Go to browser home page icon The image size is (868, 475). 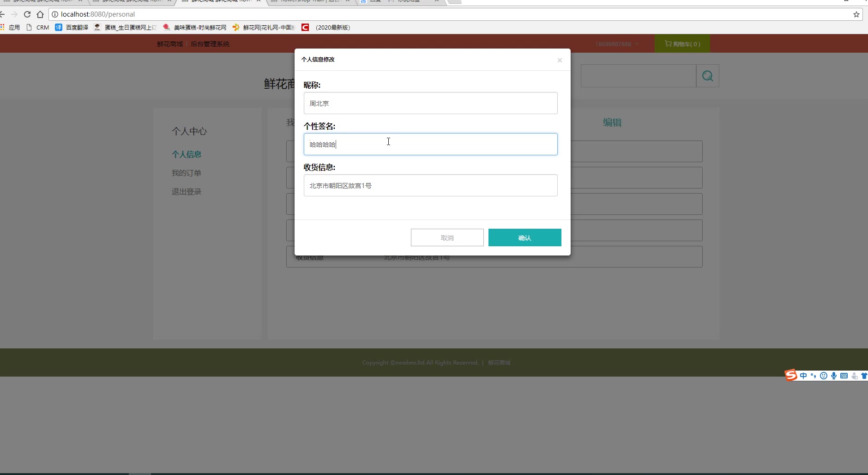pos(40,14)
